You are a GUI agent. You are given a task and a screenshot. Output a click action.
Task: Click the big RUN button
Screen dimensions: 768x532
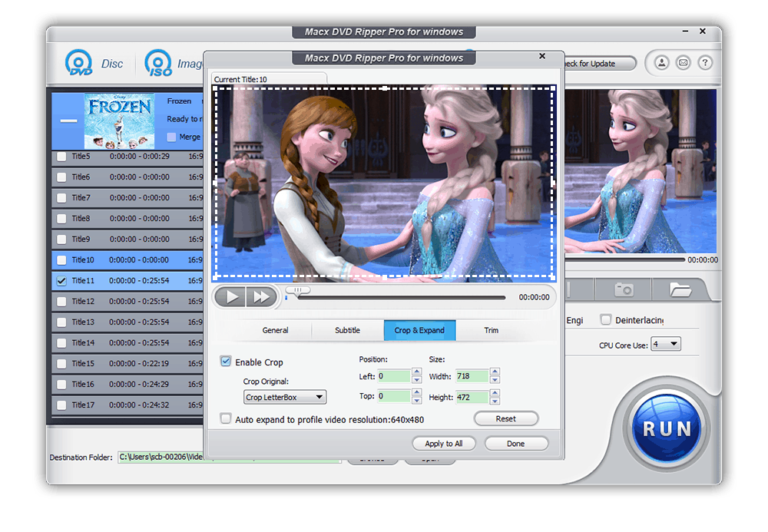[x=667, y=428]
